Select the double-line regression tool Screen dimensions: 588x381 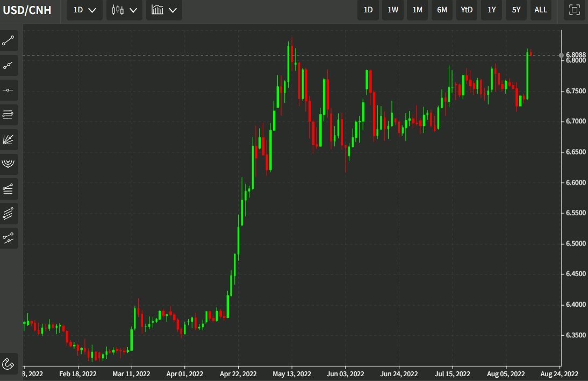click(8, 238)
